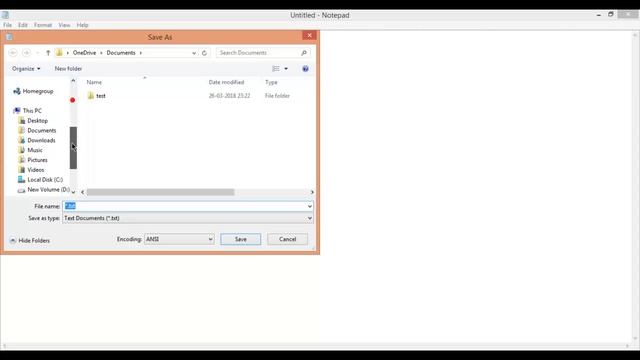Change the view layout icon
Screen dimensions: 640x360
coord(276,69)
